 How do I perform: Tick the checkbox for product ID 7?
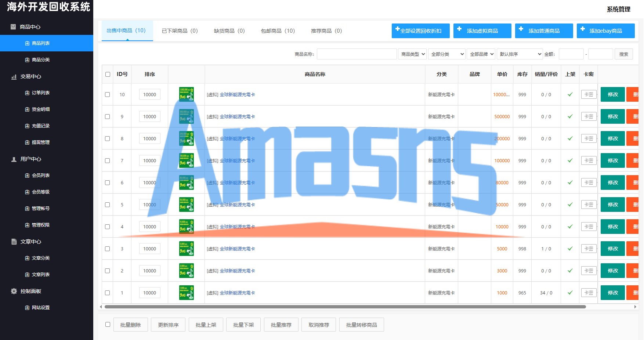pos(108,160)
